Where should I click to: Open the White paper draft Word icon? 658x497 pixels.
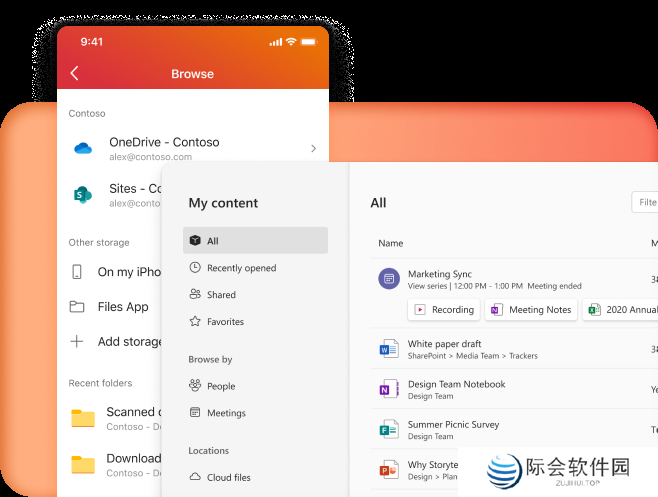coord(389,349)
